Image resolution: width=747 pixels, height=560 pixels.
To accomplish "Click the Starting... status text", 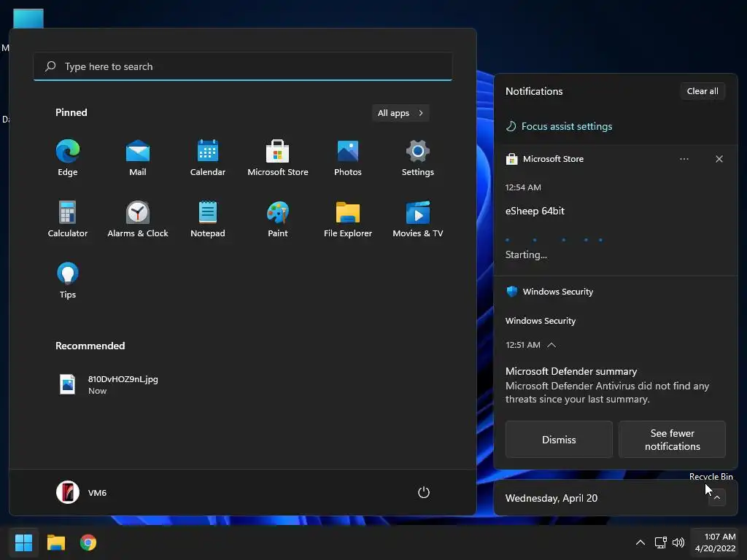I will point(526,254).
